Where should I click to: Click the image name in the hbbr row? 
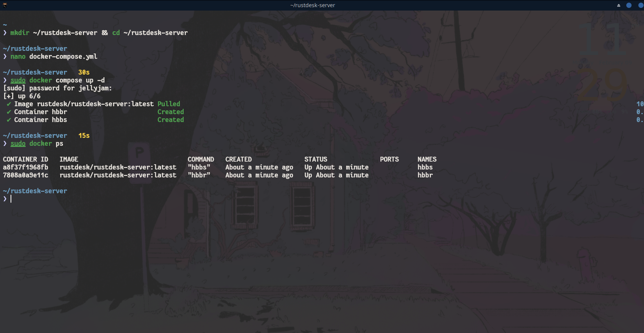point(118,175)
